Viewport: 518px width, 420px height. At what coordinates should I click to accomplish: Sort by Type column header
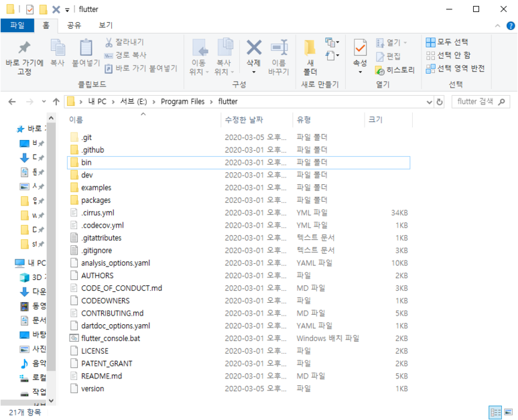[x=329, y=120]
